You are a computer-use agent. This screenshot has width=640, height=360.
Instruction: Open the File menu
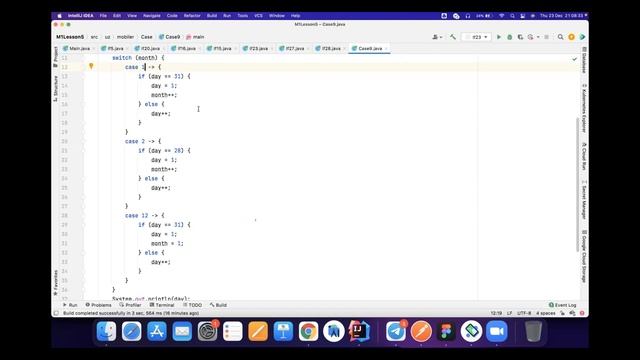click(x=103, y=16)
